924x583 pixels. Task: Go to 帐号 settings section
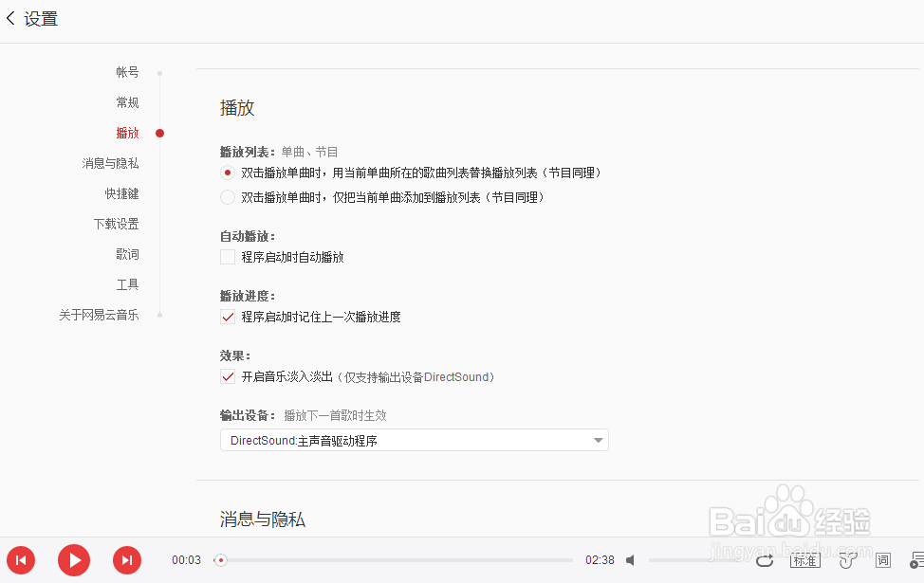[127, 72]
